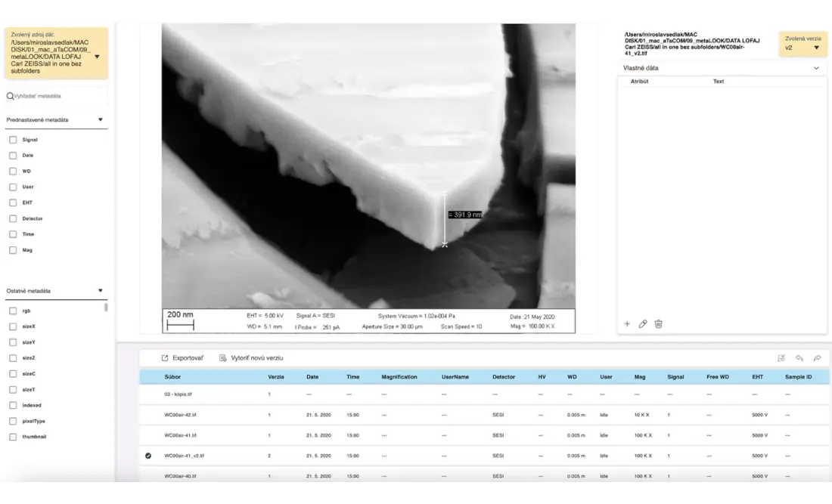
Task: Click the plus icon to add custom attribute
Action: click(x=627, y=324)
